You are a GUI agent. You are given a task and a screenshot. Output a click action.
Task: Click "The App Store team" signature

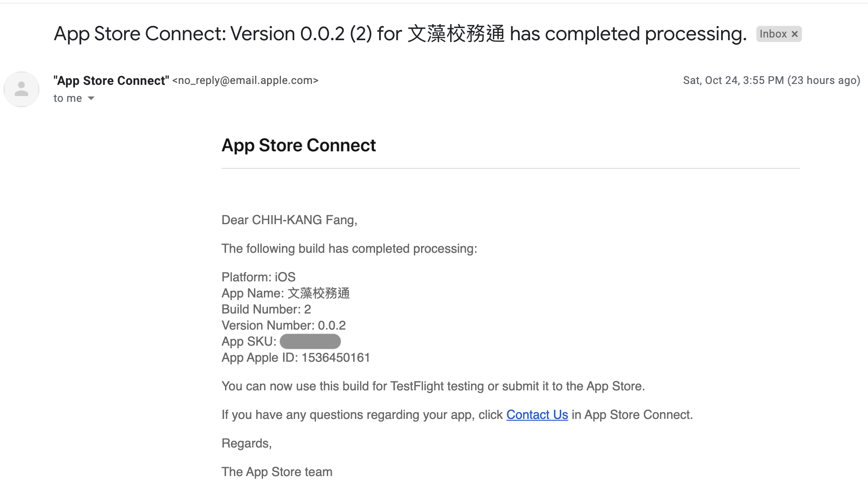coord(277,472)
